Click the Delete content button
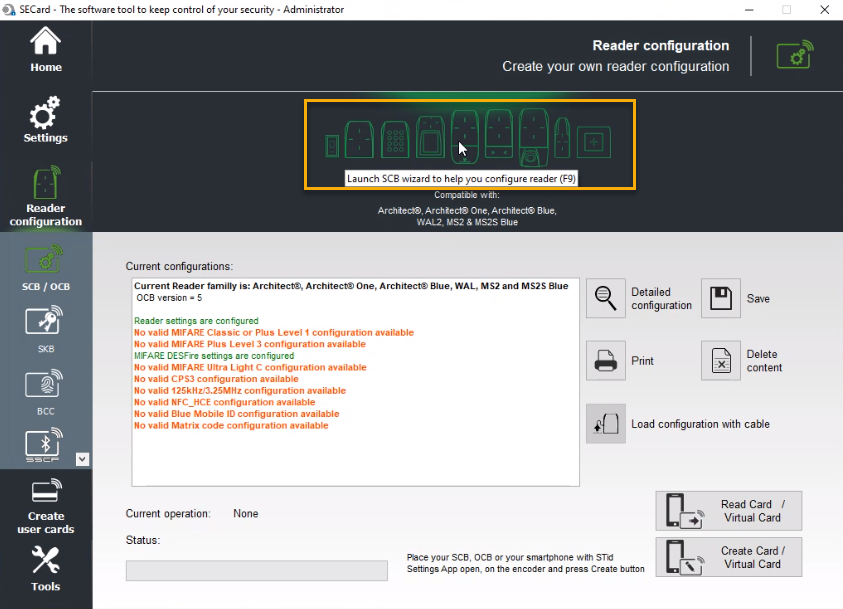 click(x=721, y=361)
